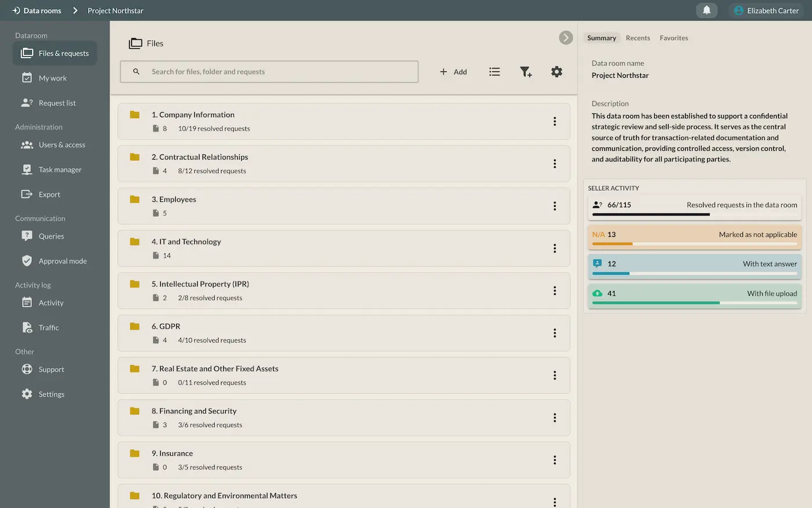Switch to the Favorites tab

pos(674,38)
